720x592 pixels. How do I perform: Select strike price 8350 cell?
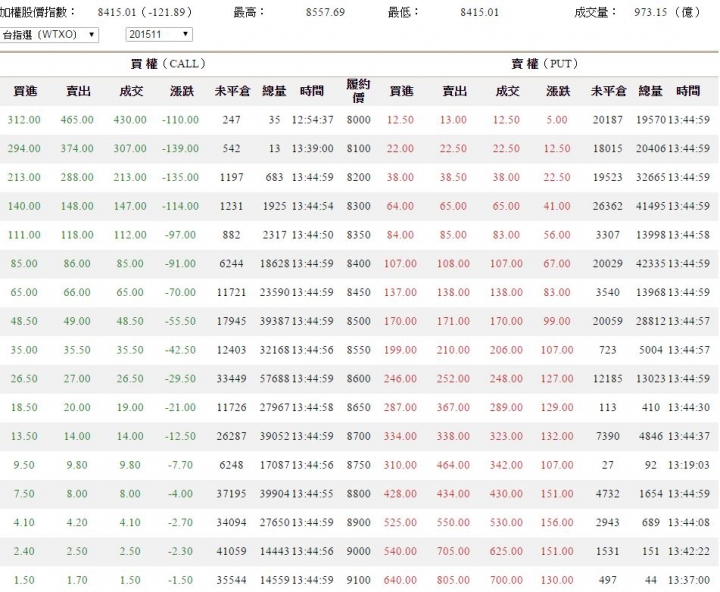359,235
